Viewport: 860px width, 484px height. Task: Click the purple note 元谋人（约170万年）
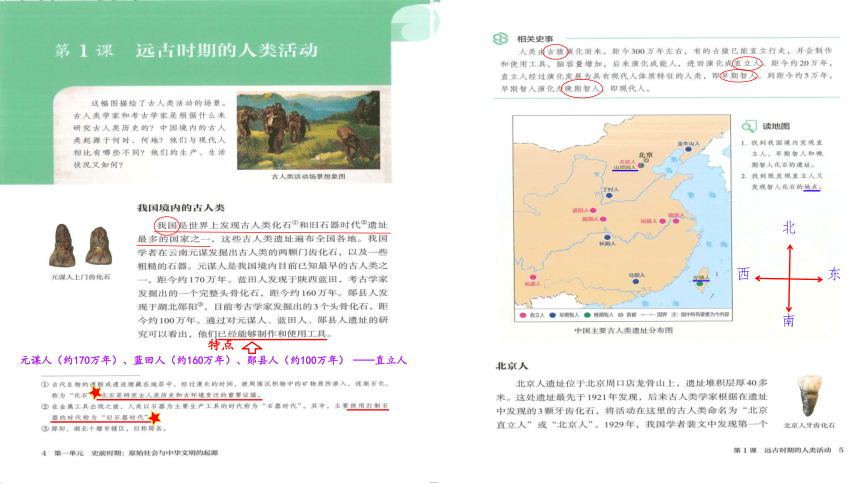pos(69,360)
